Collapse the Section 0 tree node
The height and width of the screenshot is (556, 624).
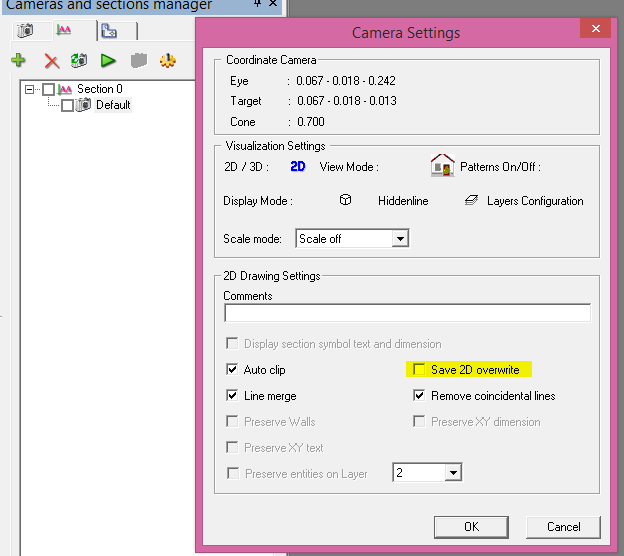coord(30,89)
